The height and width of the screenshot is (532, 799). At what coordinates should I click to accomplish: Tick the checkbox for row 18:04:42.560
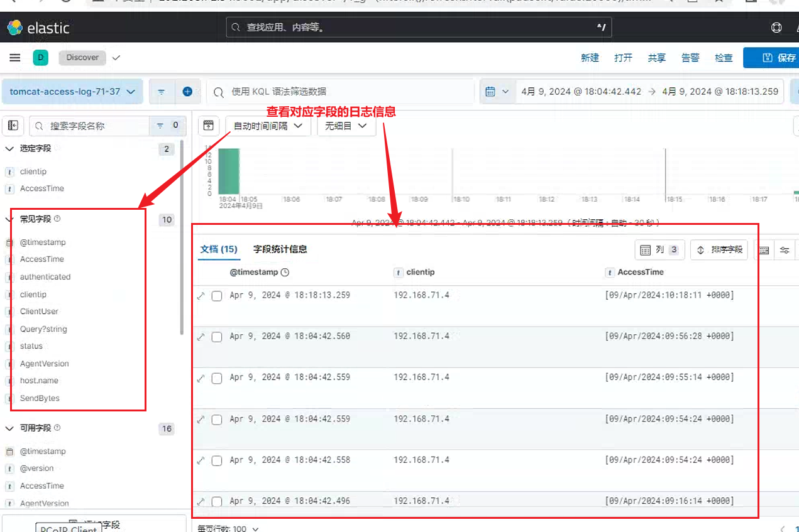tap(217, 337)
